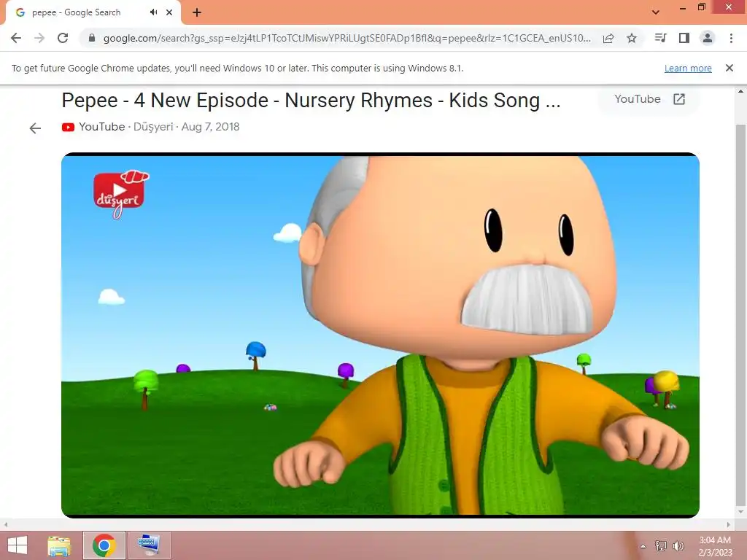This screenshot has height=560, width=747.
Task: Click the address bar URL
Action: (x=347, y=38)
